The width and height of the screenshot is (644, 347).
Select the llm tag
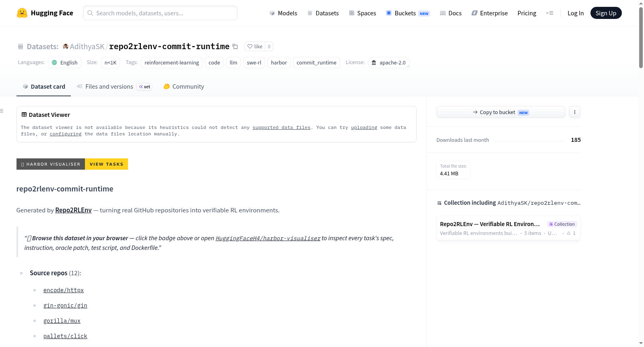point(233,62)
